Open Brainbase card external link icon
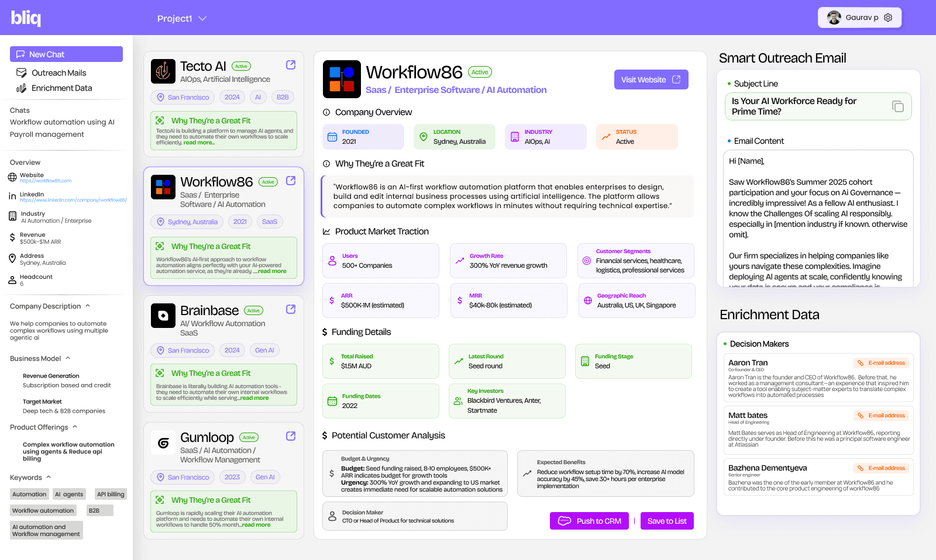 [291, 309]
